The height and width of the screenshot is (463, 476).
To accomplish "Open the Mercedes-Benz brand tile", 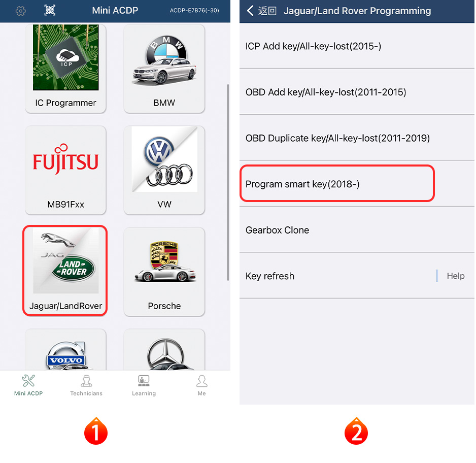I will click(x=164, y=349).
